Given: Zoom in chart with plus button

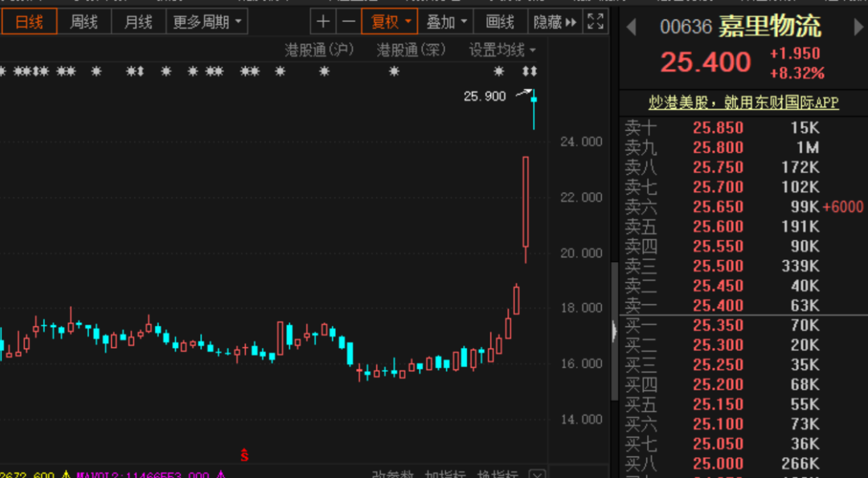Looking at the screenshot, I should pos(323,22).
